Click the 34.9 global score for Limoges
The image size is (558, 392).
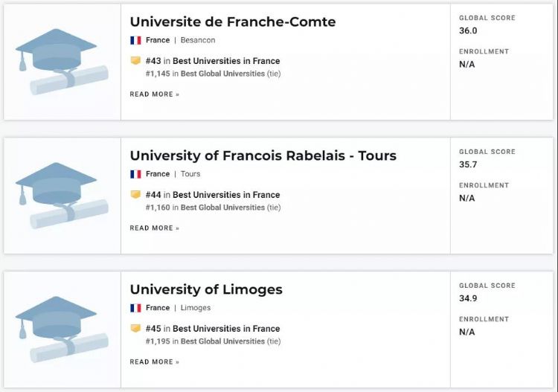coord(468,299)
